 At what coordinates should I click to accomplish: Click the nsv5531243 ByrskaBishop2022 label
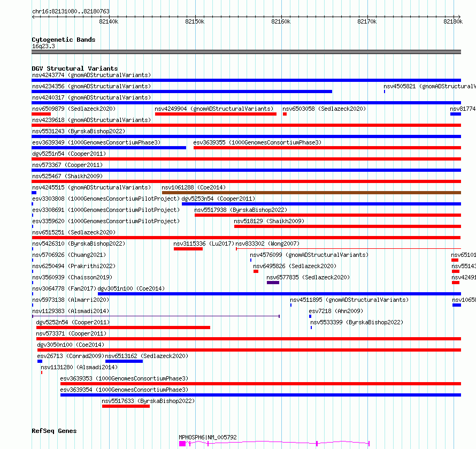79,131
